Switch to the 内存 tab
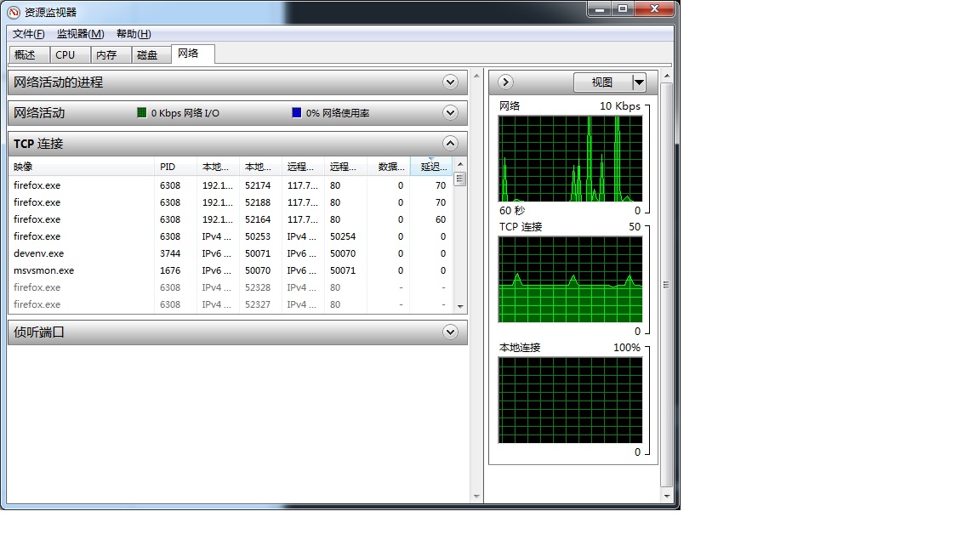Screen dimensions: 980x551 [106, 54]
